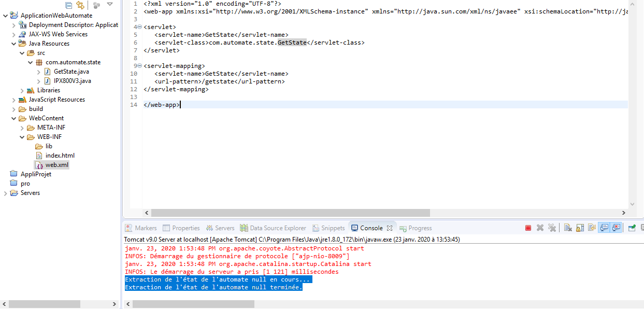Switch to the Snippets tab
This screenshot has height=309, width=644.
point(328,228)
